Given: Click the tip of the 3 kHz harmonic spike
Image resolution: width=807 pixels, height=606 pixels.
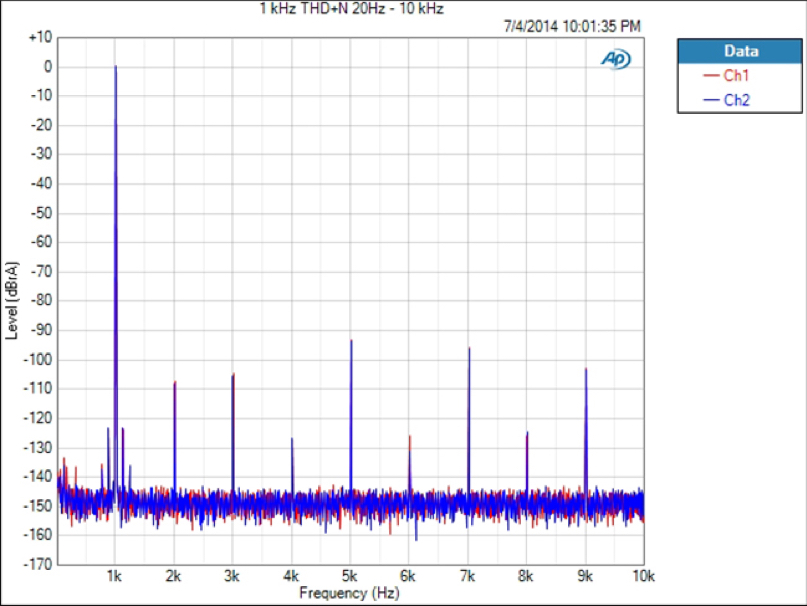Looking at the screenshot, I should [233, 374].
